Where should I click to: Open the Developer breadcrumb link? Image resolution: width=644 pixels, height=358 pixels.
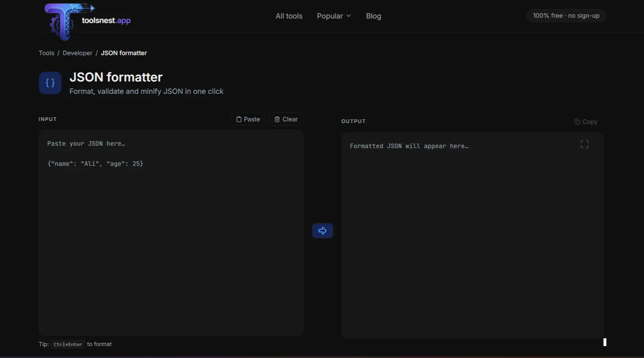click(x=77, y=53)
